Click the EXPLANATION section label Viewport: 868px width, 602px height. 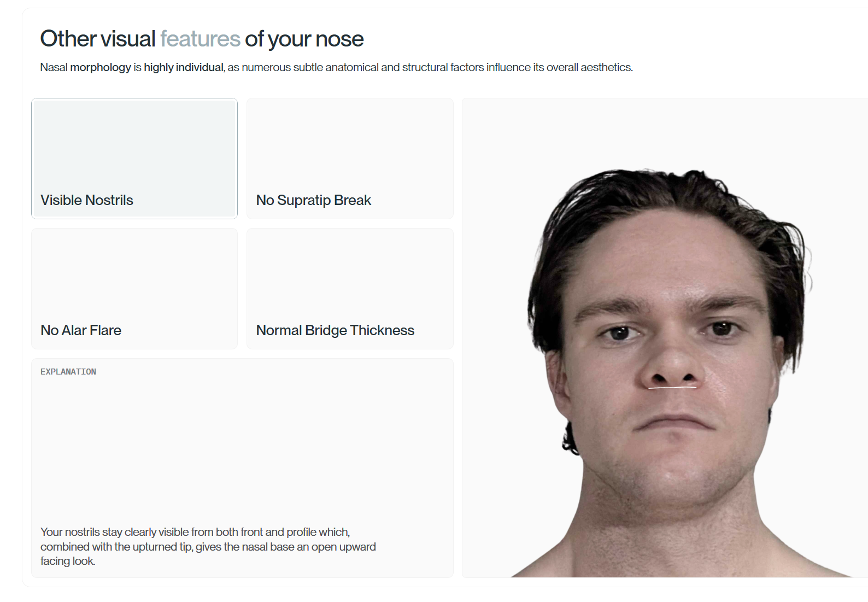coord(68,372)
